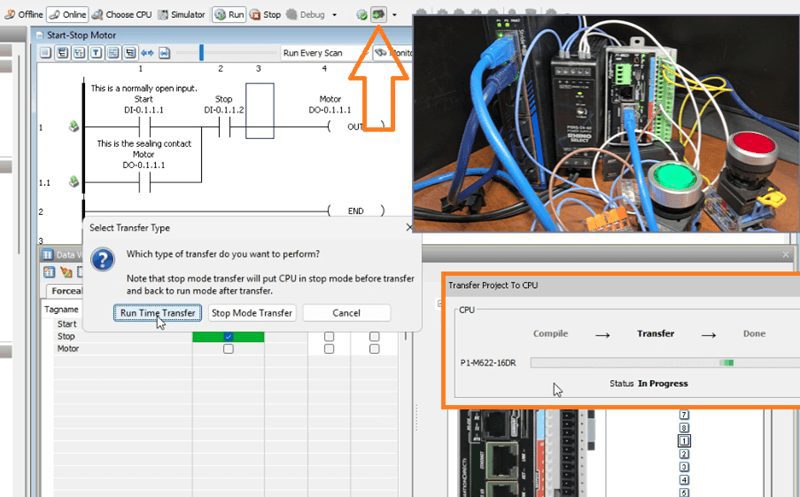The image size is (800, 497).
Task: Click Run Time Transfer button
Action: pos(157,313)
